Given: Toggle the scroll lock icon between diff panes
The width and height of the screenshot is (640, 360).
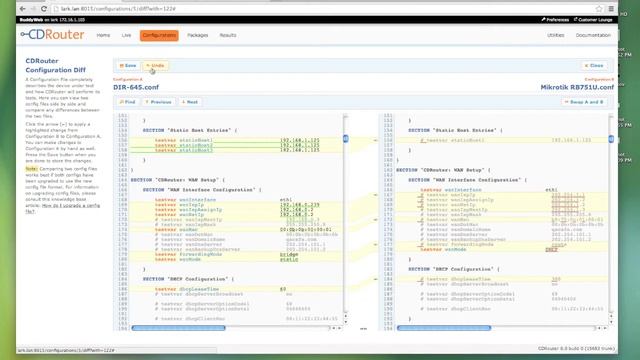Looking at the screenshot, I should pos(363,328).
